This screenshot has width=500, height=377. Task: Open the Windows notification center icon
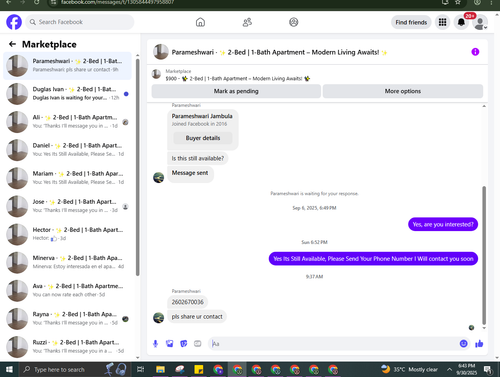(488, 369)
